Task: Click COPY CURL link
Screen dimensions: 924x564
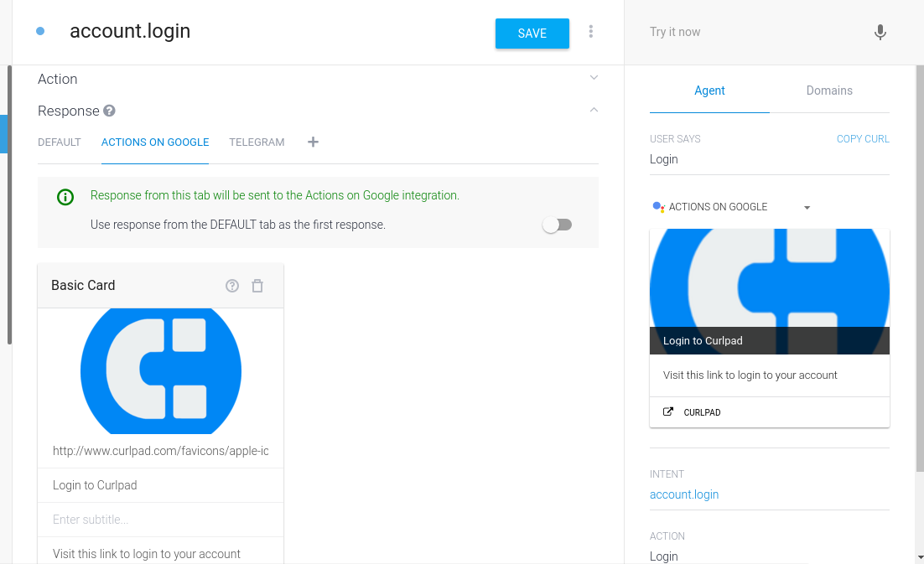Action: [x=863, y=139]
